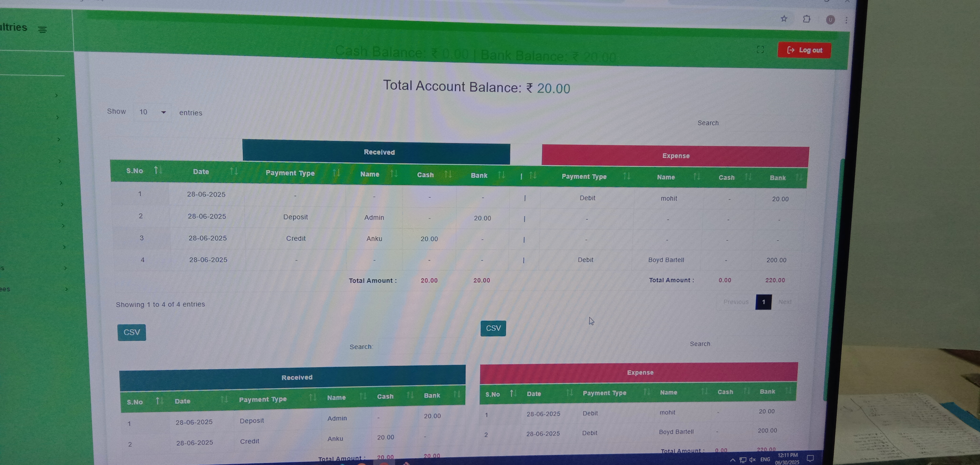Open the browser three-dot menu
Screen dimensions: 980x465
point(846,20)
